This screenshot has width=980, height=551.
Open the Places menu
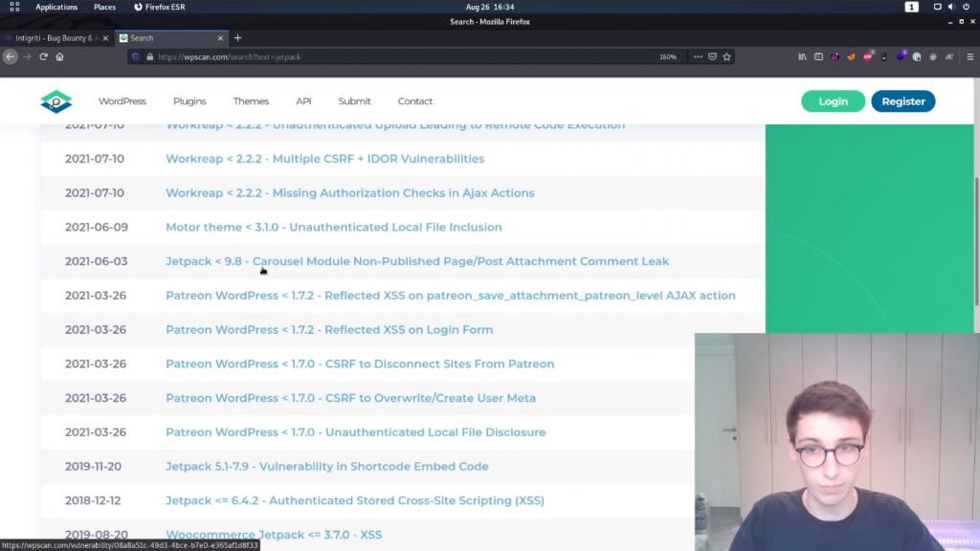pos(104,7)
